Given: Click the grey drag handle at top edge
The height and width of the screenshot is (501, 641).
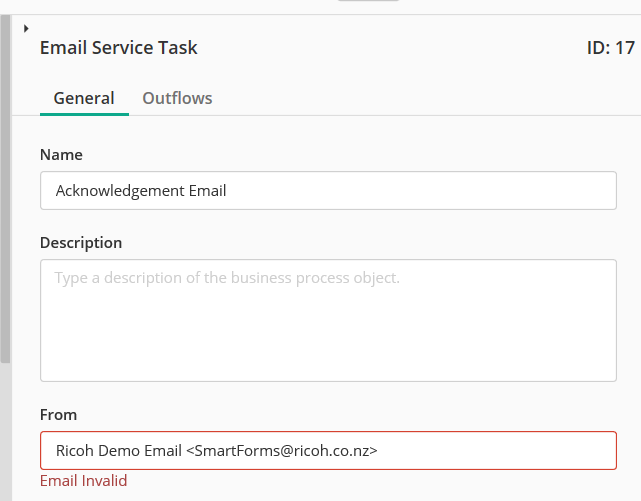Looking at the screenshot, I should (x=368, y=0).
